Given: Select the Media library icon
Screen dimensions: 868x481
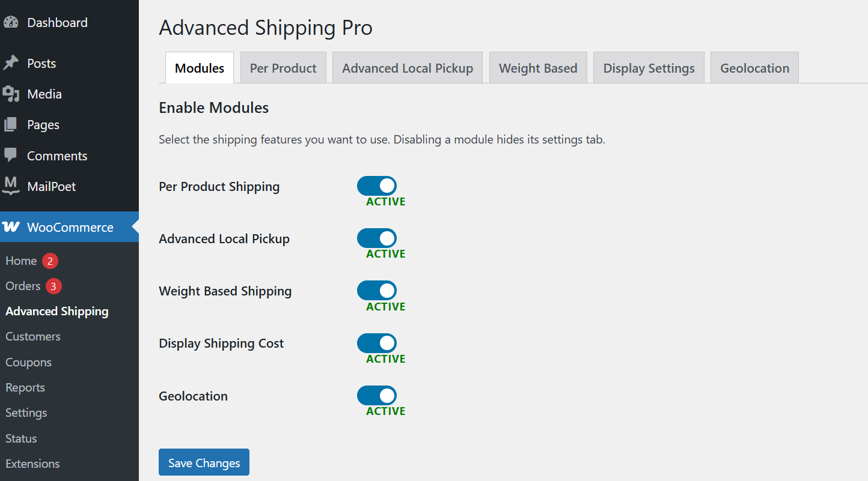Looking at the screenshot, I should (11, 94).
